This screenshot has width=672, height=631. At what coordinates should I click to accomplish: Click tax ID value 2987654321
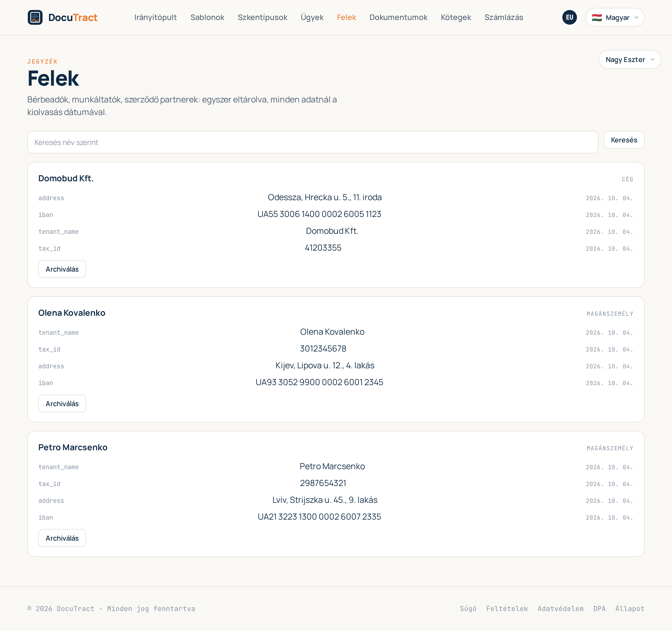coord(323,483)
